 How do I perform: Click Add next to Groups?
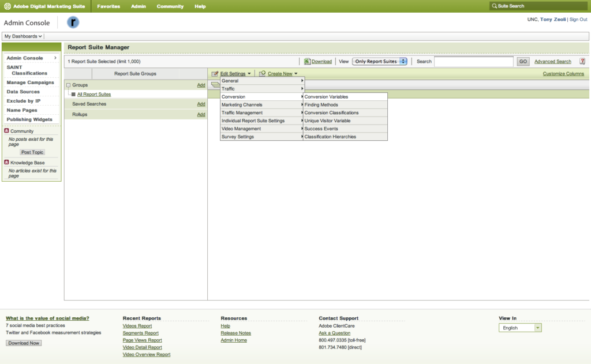tap(201, 85)
